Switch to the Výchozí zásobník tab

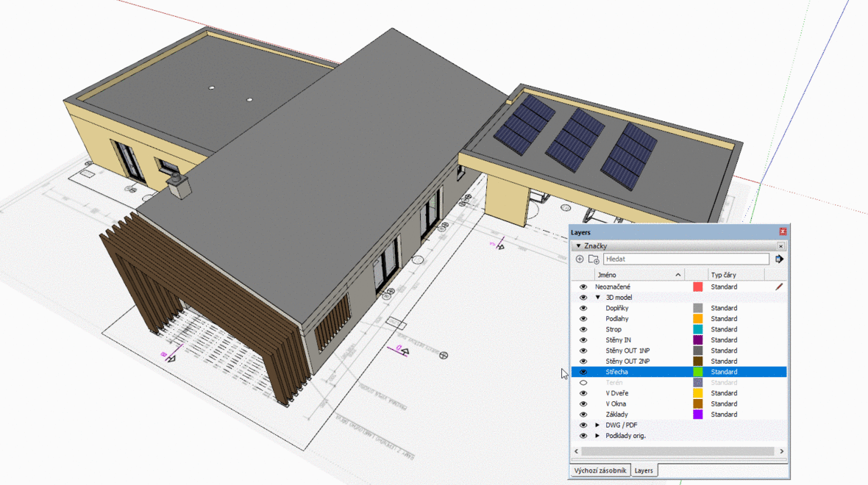pyautogui.click(x=600, y=470)
